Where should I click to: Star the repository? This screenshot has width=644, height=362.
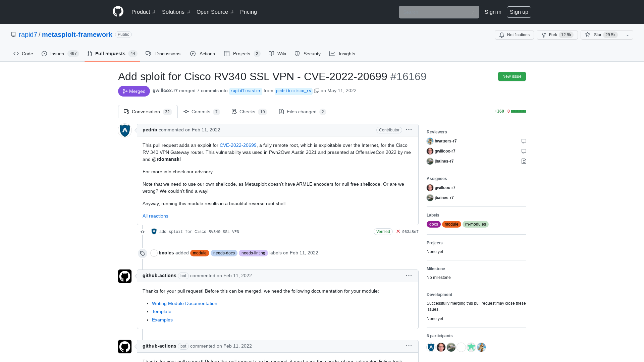[x=601, y=35]
